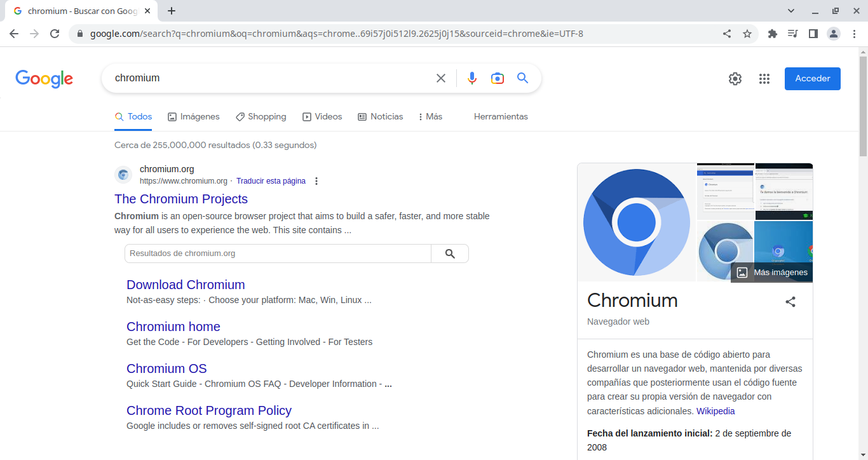868x460 pixels.
Task: Open a new tab with plus icon
Action: pyautogui.click(x=172, y=11)
